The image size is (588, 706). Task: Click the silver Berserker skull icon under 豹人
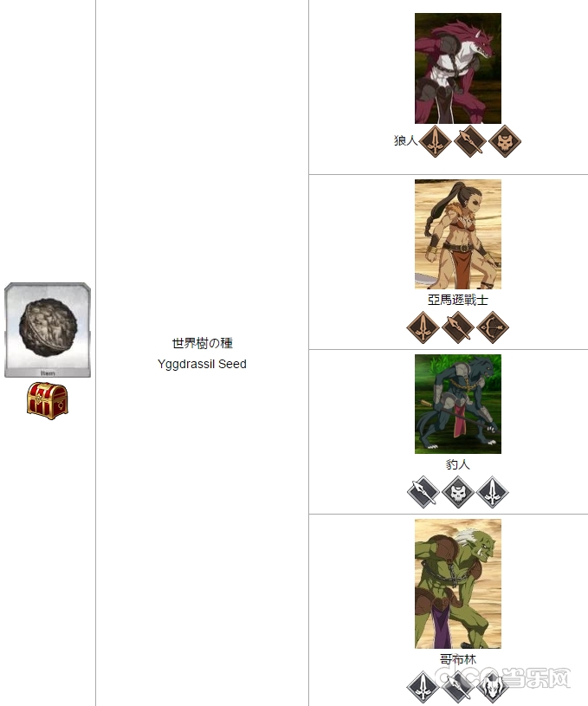tap(457, 492)
